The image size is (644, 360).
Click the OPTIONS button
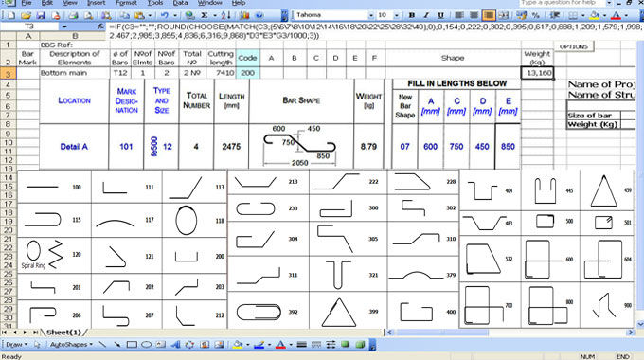574,46
